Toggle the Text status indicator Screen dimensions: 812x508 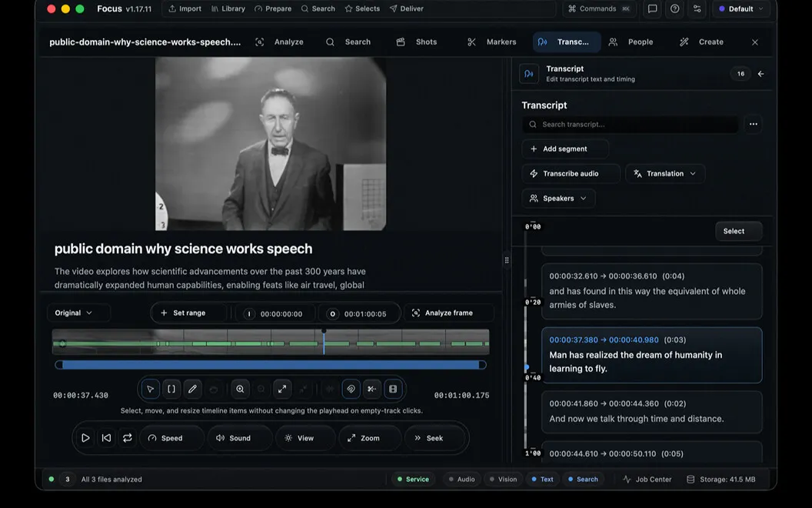click(542, 480)
